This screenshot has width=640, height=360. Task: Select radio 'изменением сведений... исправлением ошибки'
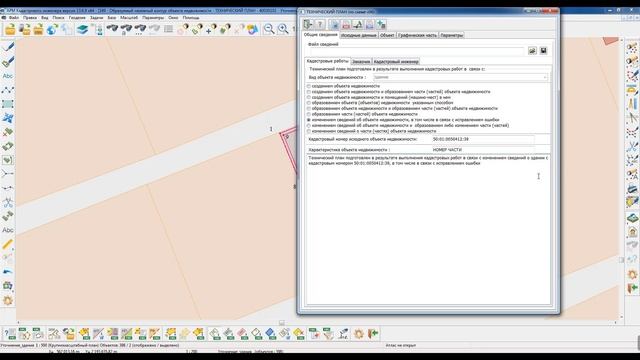(x=309, y=120)
